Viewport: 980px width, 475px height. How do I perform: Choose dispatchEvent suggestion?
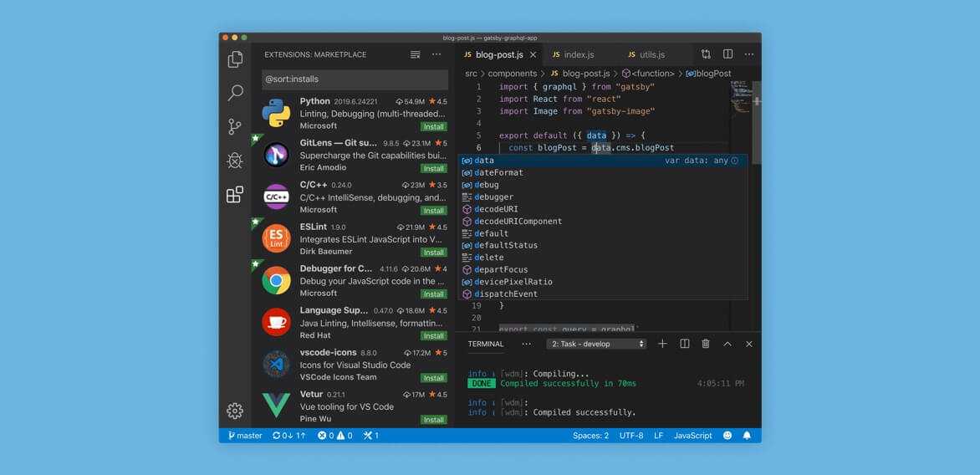point(603,294)
